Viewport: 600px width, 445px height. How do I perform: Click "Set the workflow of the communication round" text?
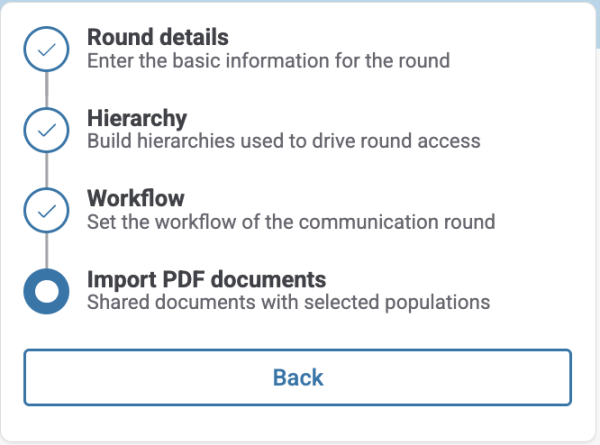coord(291,221)
